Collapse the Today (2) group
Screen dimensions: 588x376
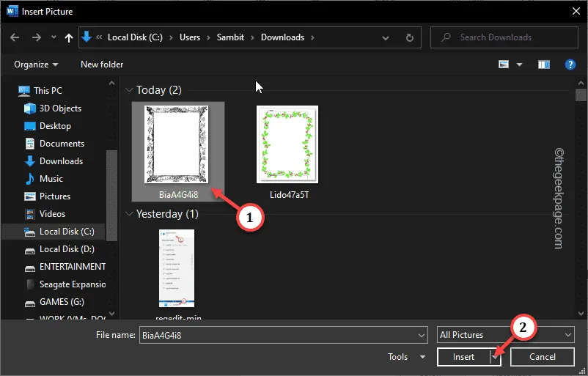(129, 90)
